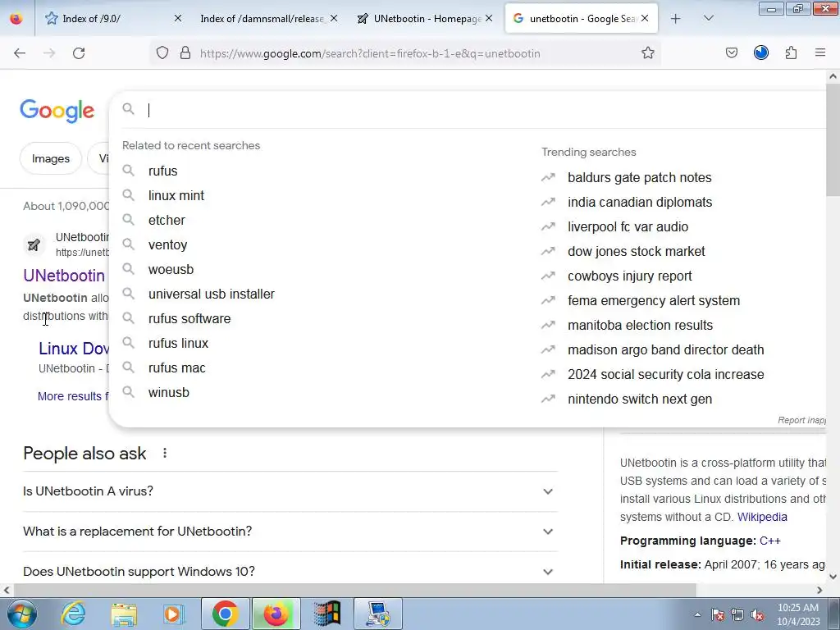The image size is (840, 630).
Task: Select the rufus linux suggestion
Action: 178,344
